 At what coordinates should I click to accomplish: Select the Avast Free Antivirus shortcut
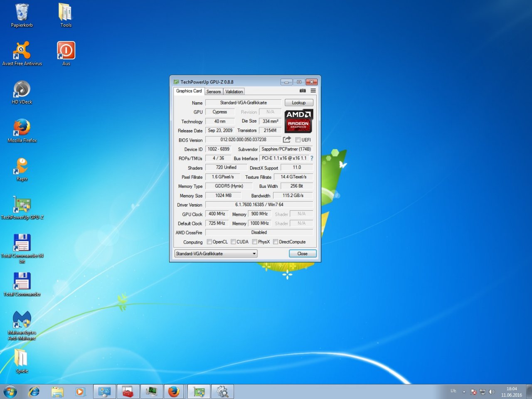[22, 54]
